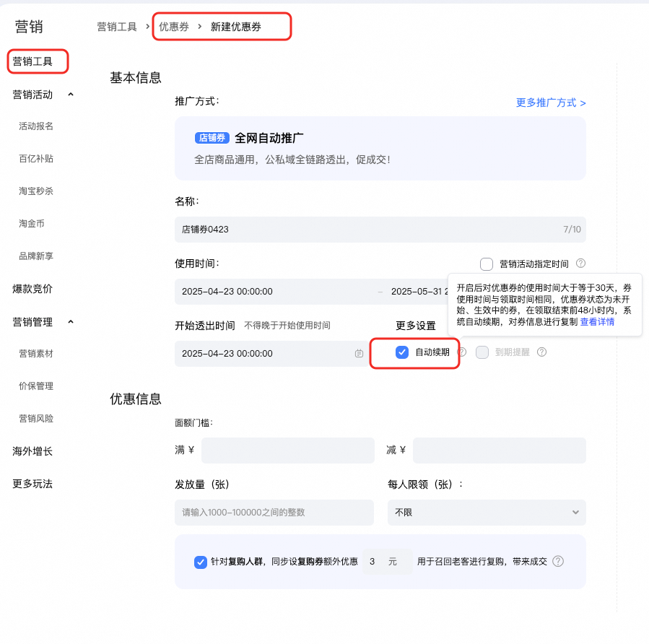Click help icon next to 营销活动指定时间

point(580,264)
